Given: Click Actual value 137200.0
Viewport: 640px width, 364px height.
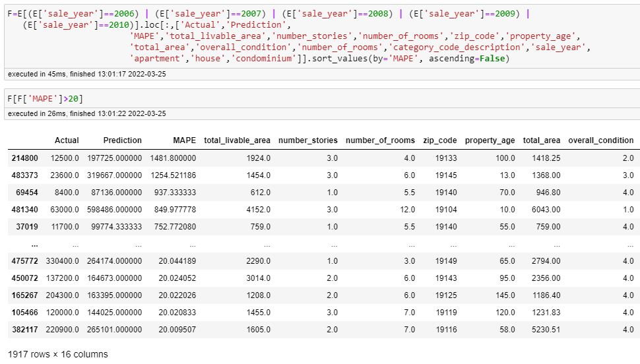Looking at the screenshot, I should 63,278.
